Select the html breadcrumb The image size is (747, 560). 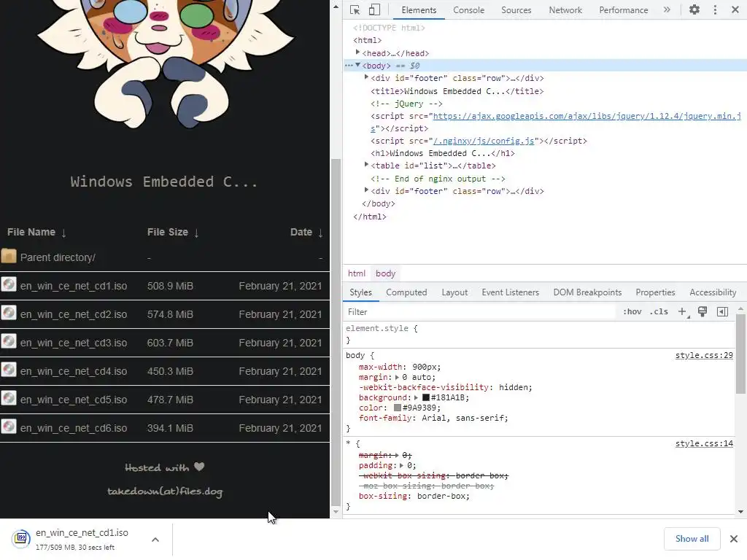356,273
